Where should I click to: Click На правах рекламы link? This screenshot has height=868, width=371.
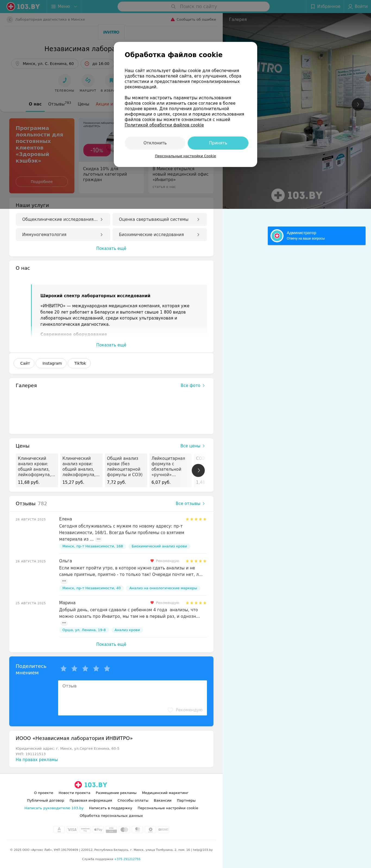tap(37, 759)
